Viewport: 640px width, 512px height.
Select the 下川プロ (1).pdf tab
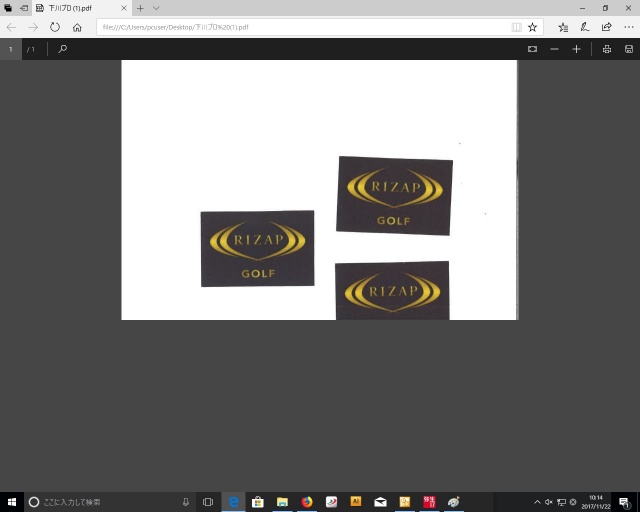80,8
